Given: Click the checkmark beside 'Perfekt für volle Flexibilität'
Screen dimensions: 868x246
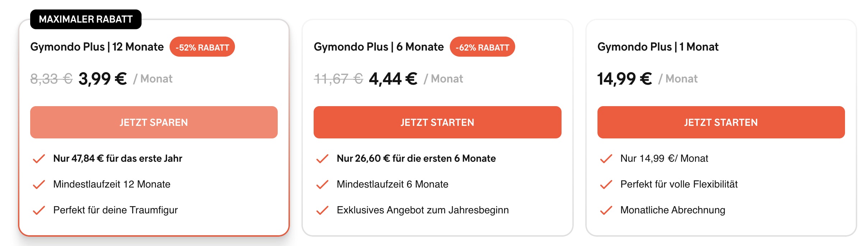Looking at the screenshot, I should pos(606,184).
